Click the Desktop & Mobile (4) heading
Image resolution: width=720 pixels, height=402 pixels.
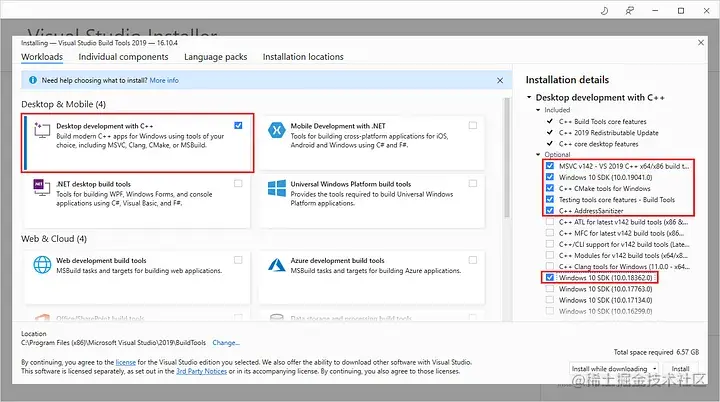(63, 104)
